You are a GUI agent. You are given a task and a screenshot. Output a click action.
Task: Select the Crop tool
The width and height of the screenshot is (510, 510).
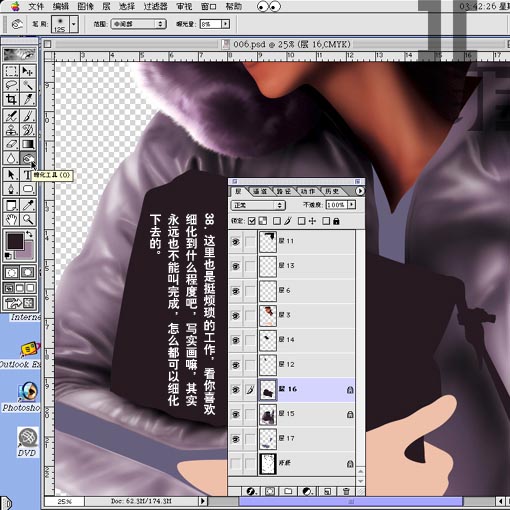(x=11, y=99)
